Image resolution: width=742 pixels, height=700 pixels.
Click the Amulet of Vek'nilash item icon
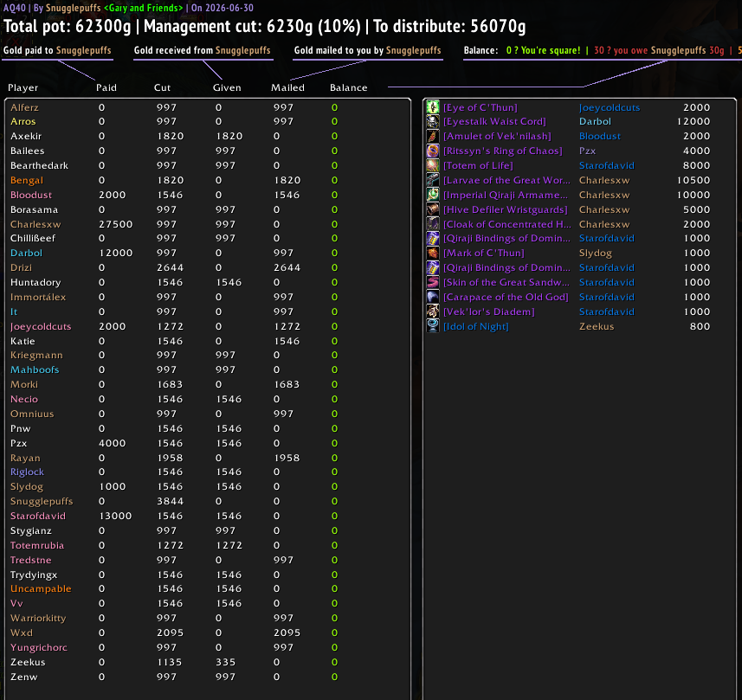[x=433, y=136]
